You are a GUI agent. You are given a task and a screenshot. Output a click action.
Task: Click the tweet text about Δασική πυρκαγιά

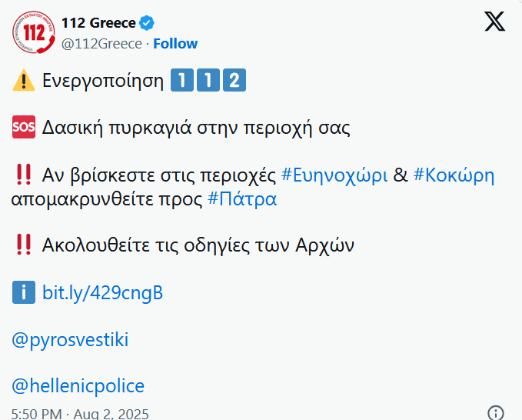click(x=196, y=128)
